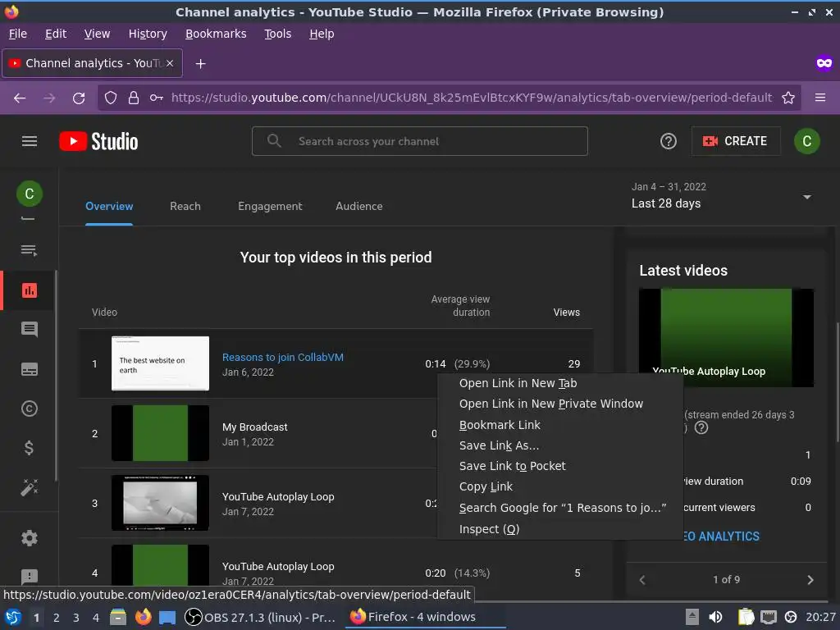840x630 pixels.
Task: Open Customization magic wand icon
Action: point(30,487)
